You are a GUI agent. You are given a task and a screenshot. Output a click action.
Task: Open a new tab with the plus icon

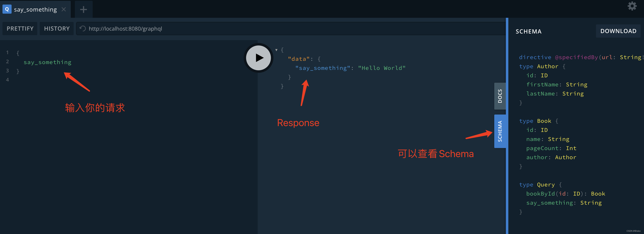click(83, 9)
